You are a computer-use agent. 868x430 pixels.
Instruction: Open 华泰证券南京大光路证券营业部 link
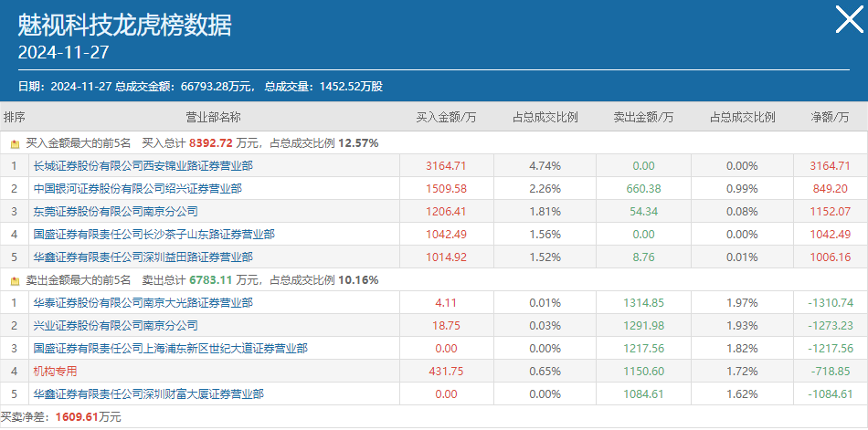[x=143, y=303]
